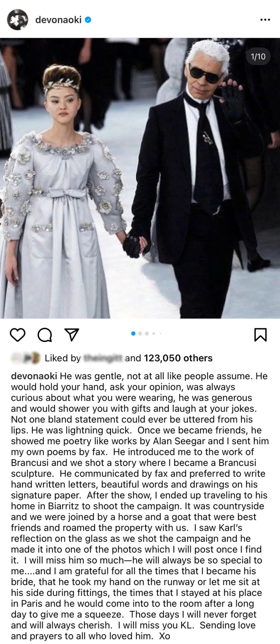280x644 pixels.
Task: Jump to the third carousel dot
Action: (147, 333)
